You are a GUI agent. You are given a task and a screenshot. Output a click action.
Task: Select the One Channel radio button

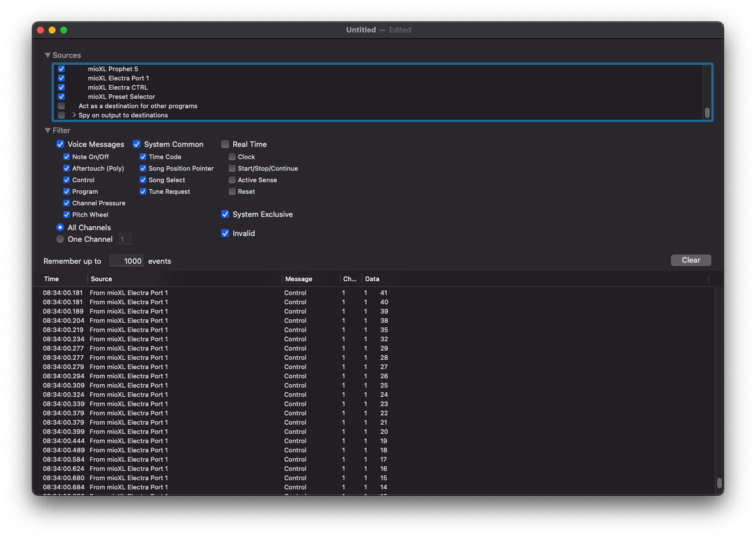pyautogui.click(x=60, y=239)
